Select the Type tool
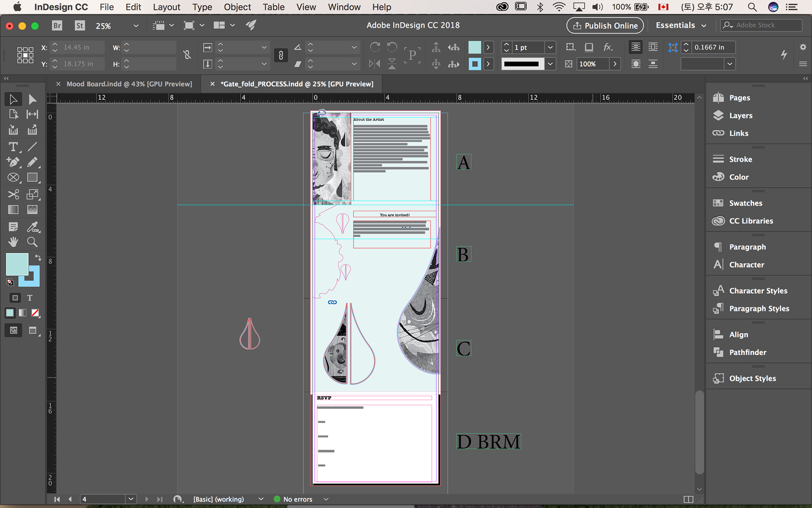Screen dimensions: 812x508 tap(13, 147)
